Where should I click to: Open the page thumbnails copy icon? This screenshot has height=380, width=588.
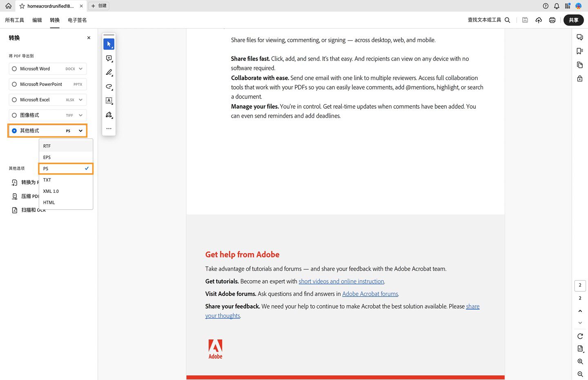click(580, 65)
